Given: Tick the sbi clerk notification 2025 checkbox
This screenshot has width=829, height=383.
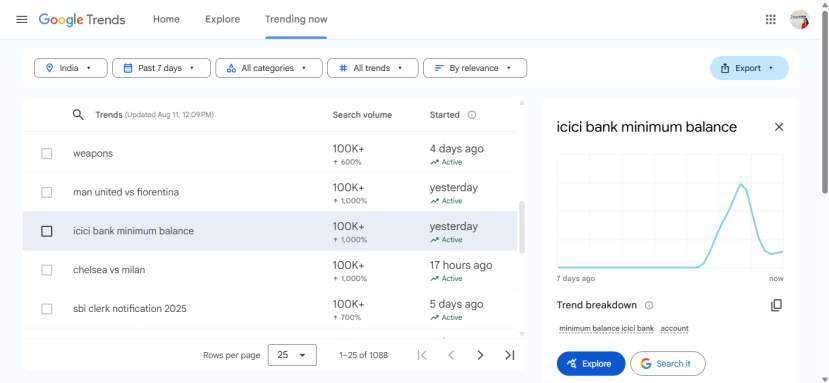Looking at the screenshot, I should [x=47, y=309].
